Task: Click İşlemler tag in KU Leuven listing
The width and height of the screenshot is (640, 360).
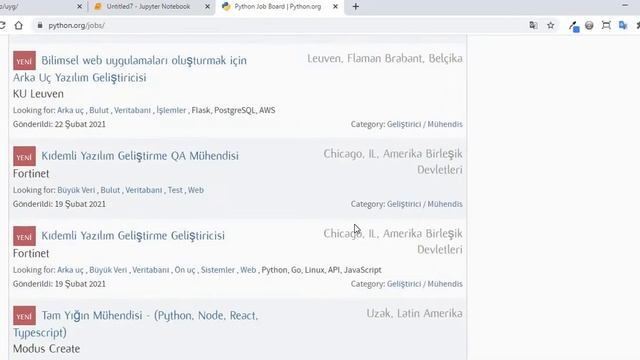Action: click(171, 111)
